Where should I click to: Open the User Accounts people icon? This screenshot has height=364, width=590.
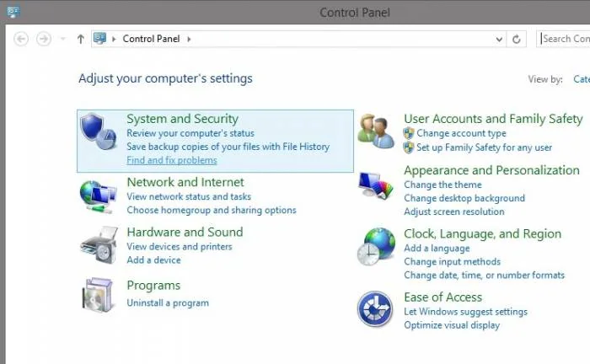(x=376, y=131)
